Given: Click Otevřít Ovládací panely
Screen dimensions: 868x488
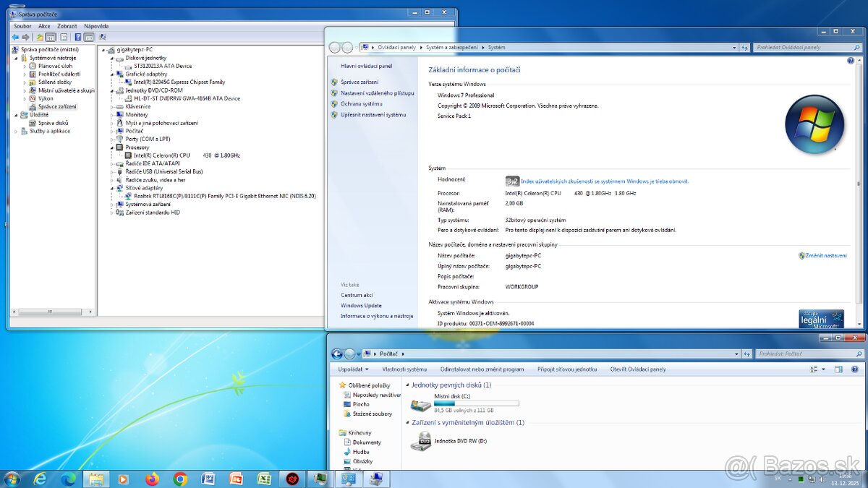Looking at the screenshot, I should (x=638, y=369).
